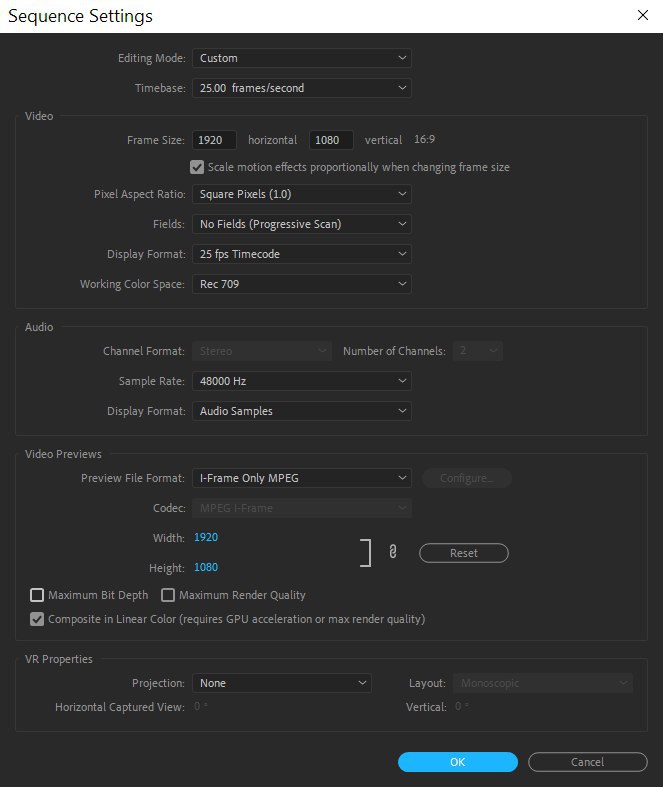Image resolution: width=663 pixels, height=787 pixels.
Task: Click the preview Width value 1920
Action: tap(206, 538)
